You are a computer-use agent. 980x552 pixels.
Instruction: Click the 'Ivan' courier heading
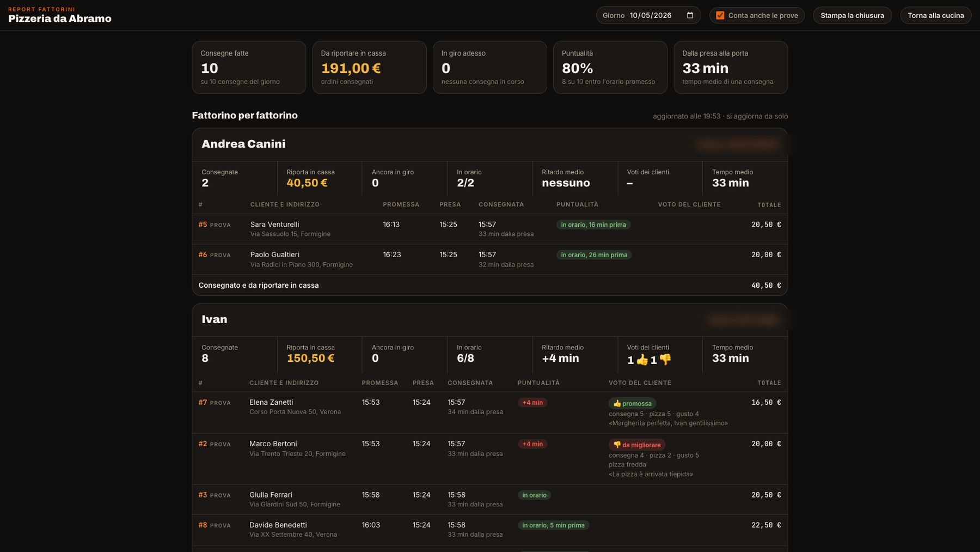215,319
